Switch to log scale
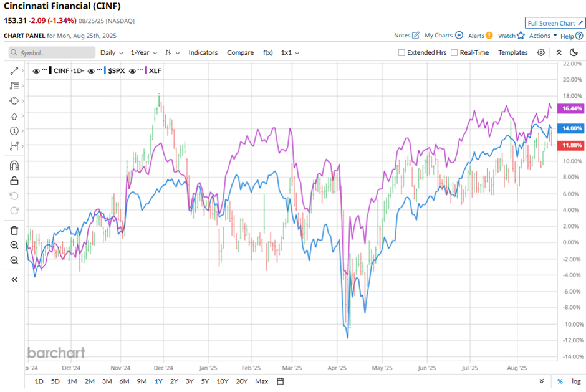Viewport: 586px width, 392px height. 576,381
